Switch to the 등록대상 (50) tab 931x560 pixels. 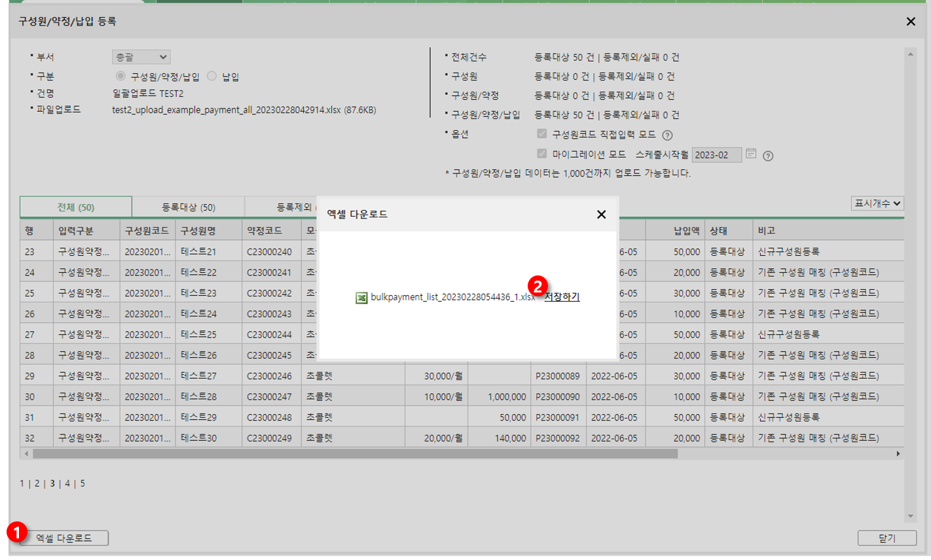[x=189, y=207]
